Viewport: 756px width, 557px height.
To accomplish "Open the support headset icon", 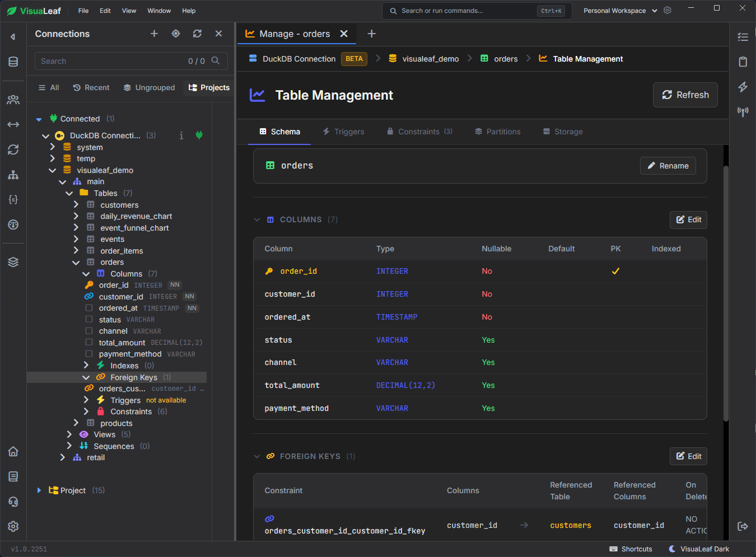I will point(13,502).
